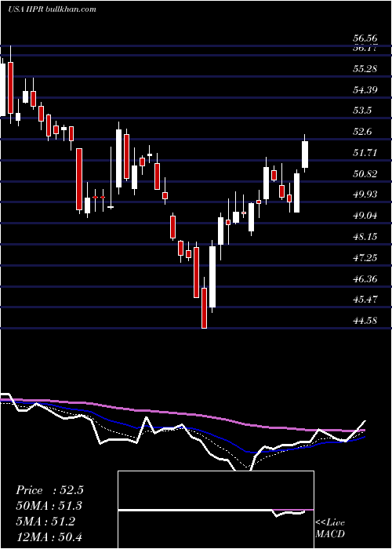Click the <<Live MACD label

(330, 528)
